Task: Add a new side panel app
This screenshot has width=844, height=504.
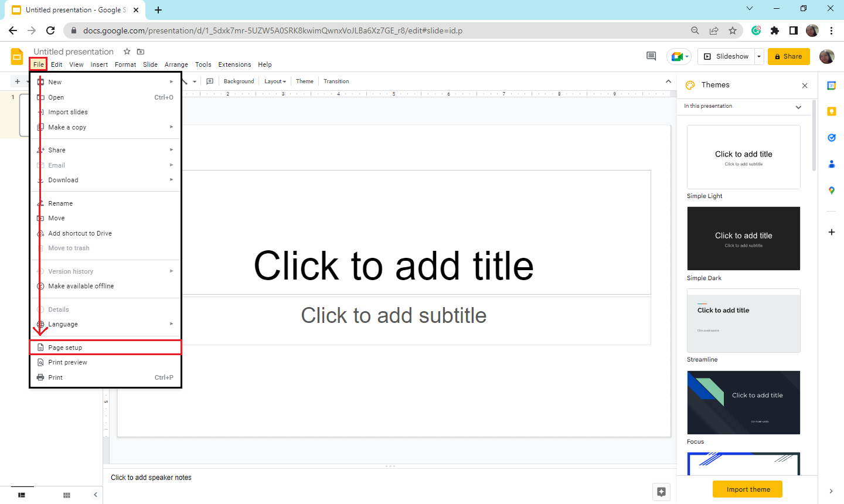Action: coord(831,232)
